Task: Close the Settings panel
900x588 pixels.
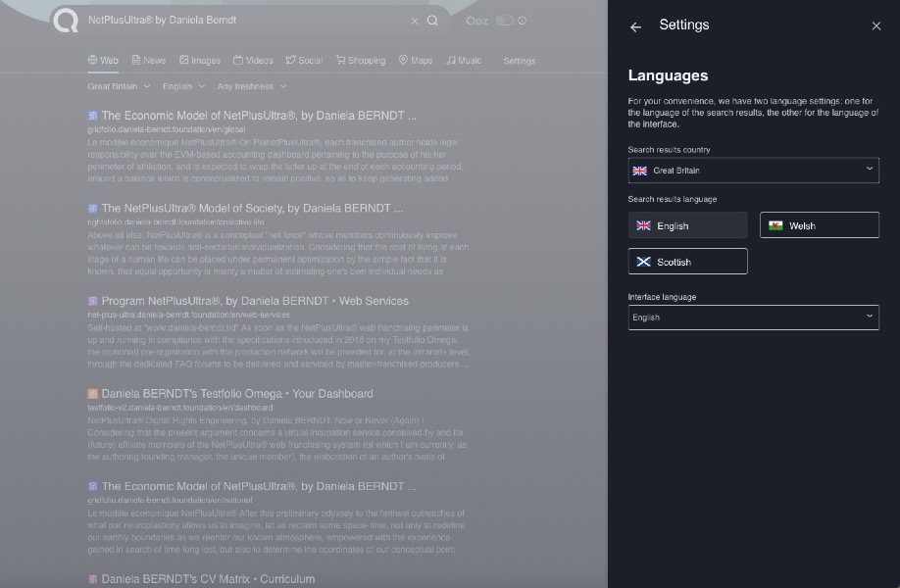Action: 875,25
